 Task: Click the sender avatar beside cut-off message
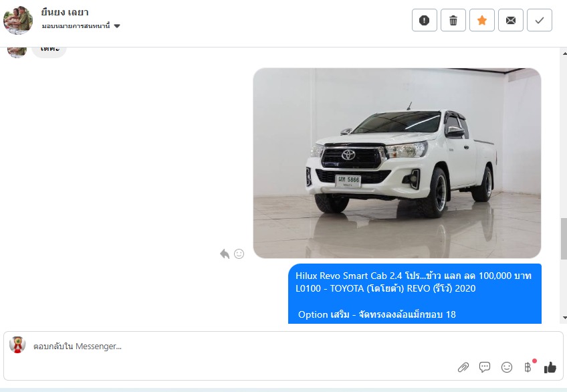[17, 52]
